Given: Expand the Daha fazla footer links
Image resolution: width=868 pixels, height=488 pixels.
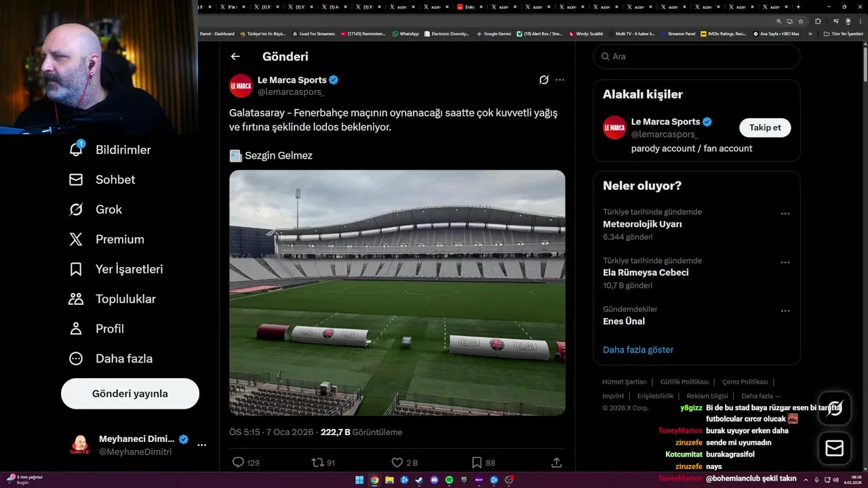Looking at the screenshot, I should pos(761,396).
